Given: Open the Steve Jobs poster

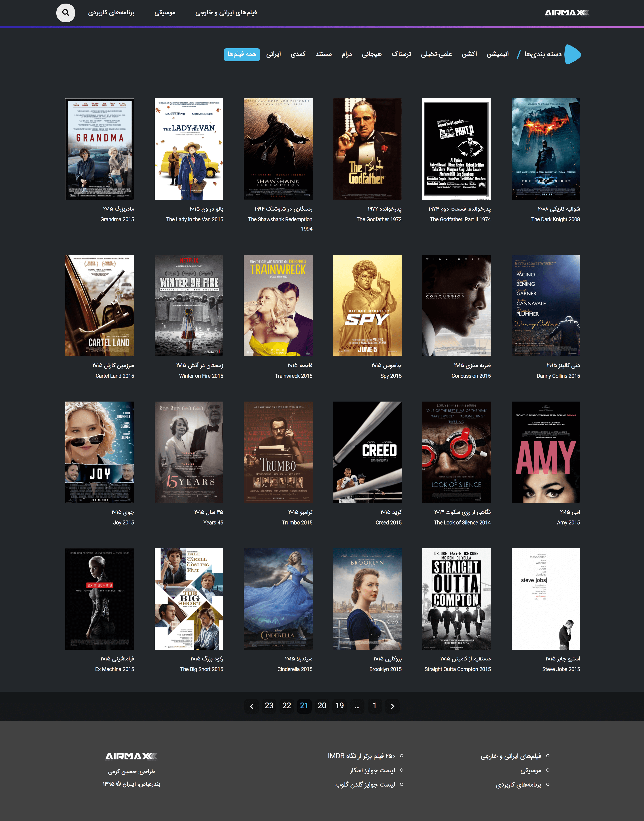Looking at the screenshot, I should click(x=546, y=599).
